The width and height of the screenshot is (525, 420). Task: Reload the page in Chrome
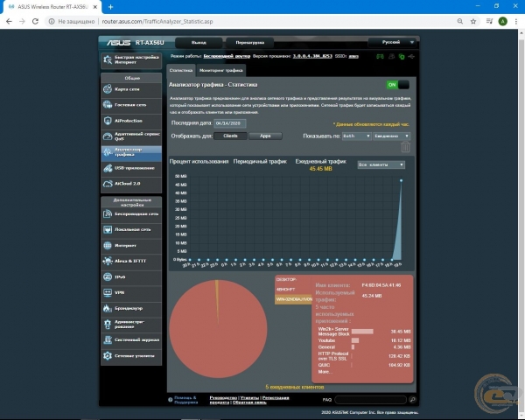click(35, 21)
